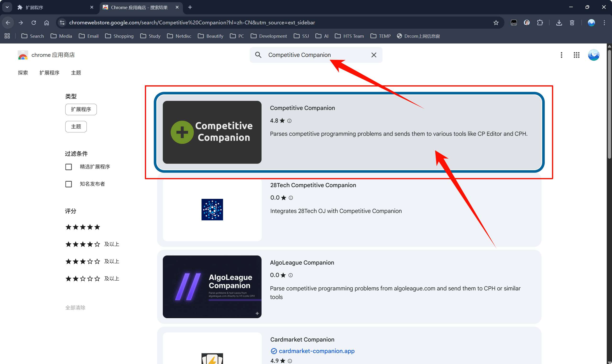Click the glasses extension icon in toolbar
612x364 pixels.
[514, 22]
